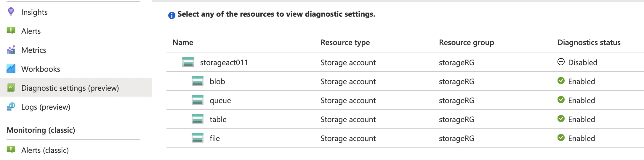
Task: Select the queue resource
Action: (x=220, y=100)
